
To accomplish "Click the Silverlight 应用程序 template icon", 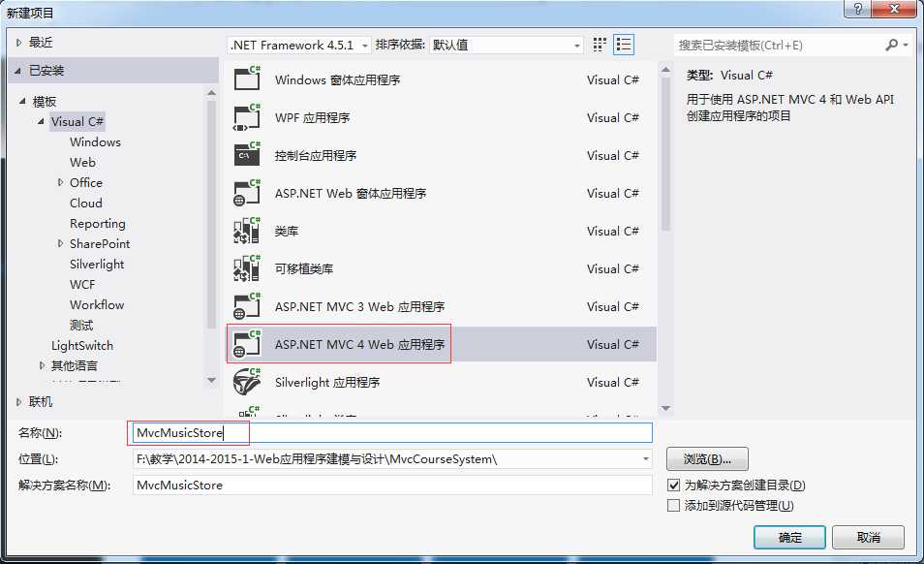I will click(247, 381).
